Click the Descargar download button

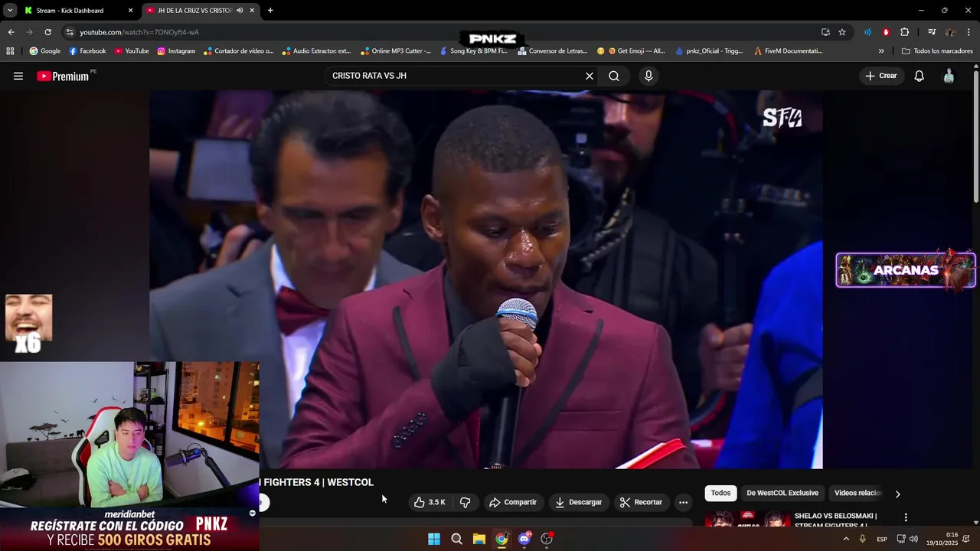pyautogui.click(x=578, y=502)
